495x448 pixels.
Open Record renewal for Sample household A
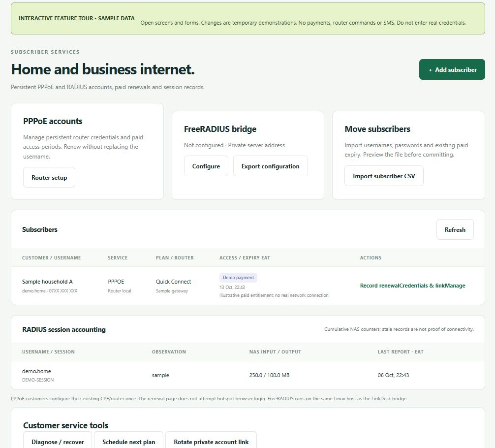pos(379,286)
